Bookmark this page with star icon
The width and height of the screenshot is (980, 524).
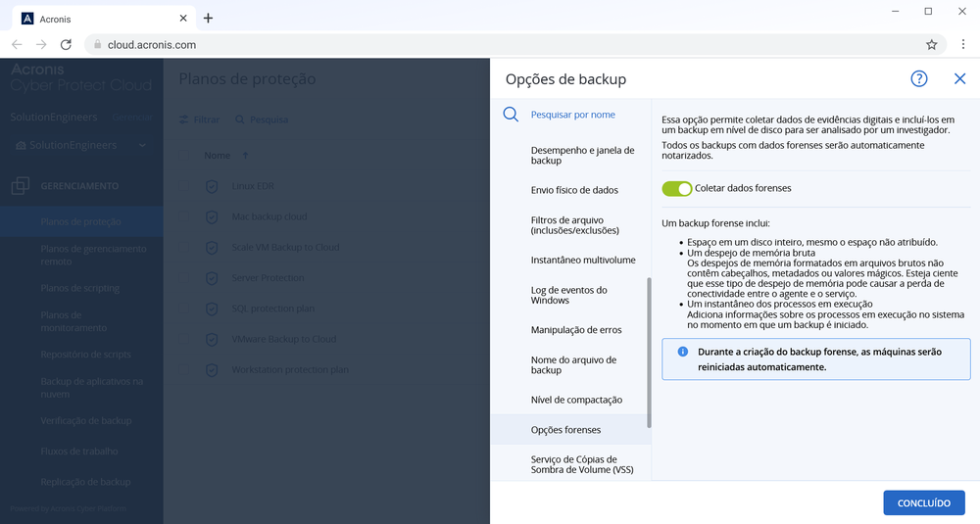click(x=931, y=44)
